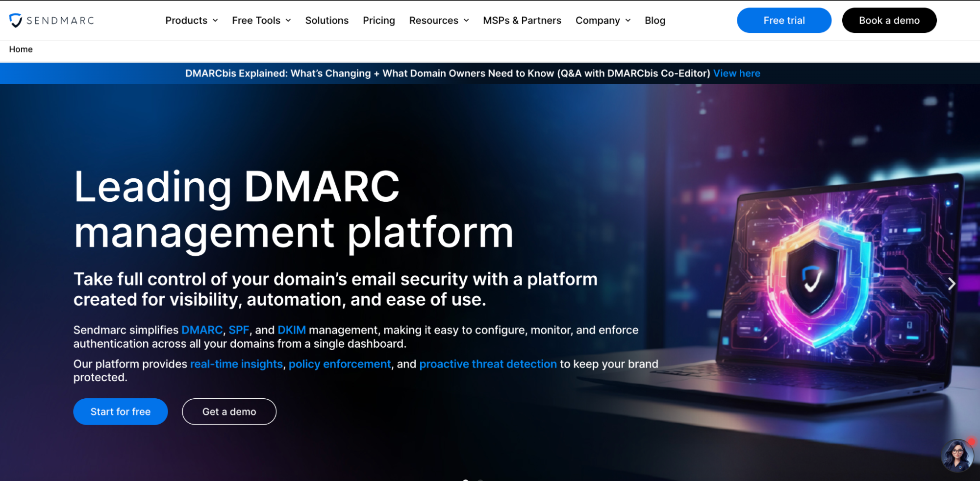Click the DMARCbis Explained banner text

coord(448,73)
